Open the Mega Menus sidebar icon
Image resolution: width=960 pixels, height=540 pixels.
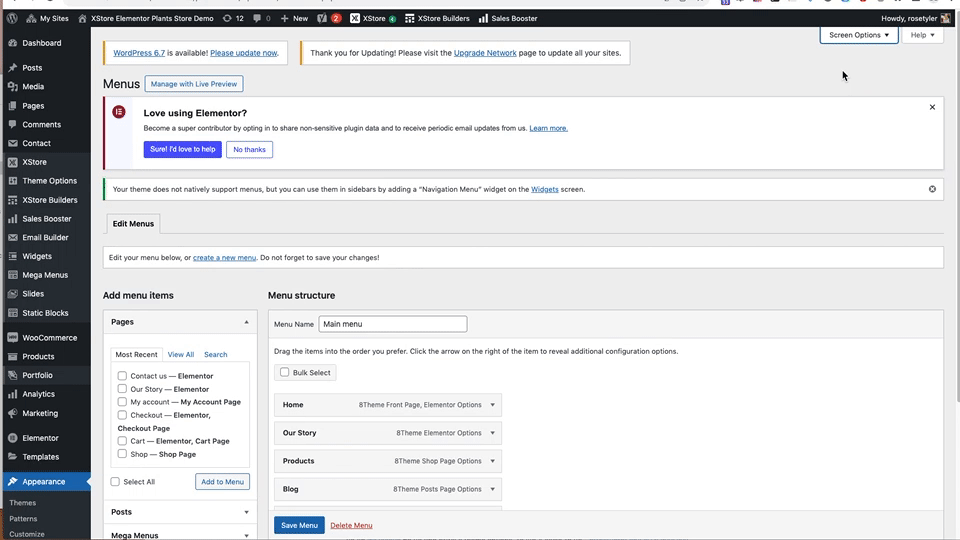pos(13,276)
